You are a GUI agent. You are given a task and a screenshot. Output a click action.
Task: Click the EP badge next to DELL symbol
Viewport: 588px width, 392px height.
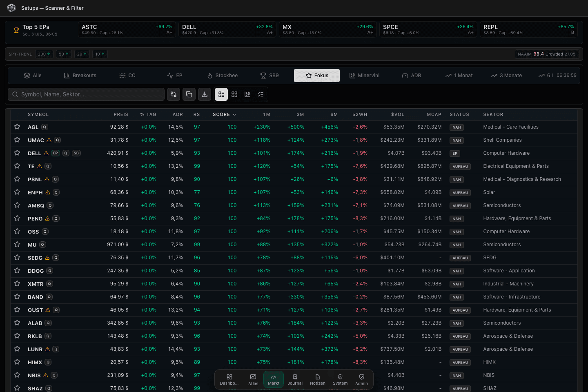point(56,153)
